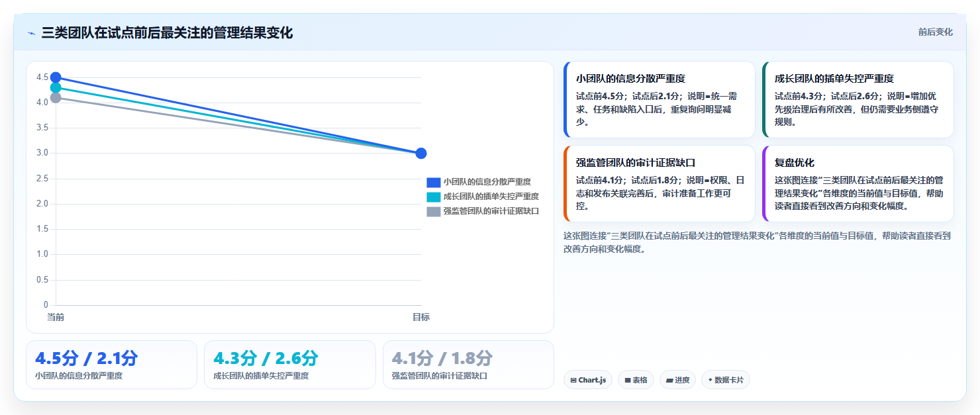Select the 进度 tag
980x415 pixels.
coord(677,380)
